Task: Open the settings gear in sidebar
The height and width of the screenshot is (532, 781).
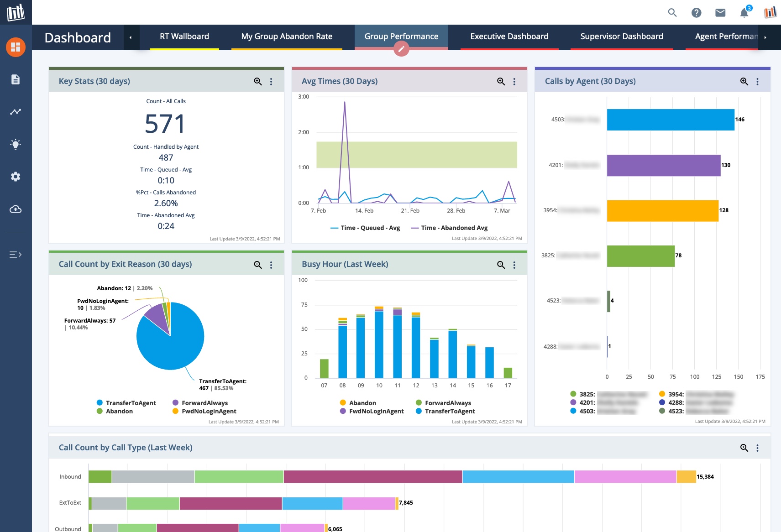Action: click(x=16, y=177)
